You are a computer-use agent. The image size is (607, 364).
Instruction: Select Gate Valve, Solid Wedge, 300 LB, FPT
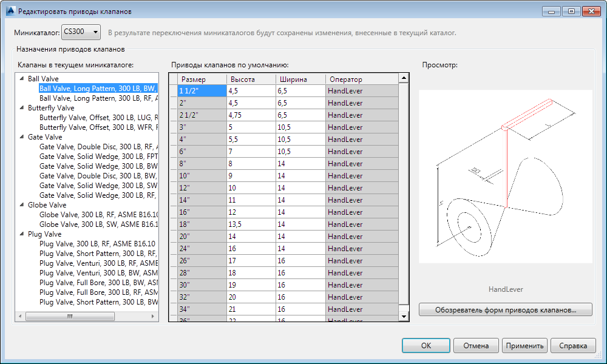coord(99,157)
